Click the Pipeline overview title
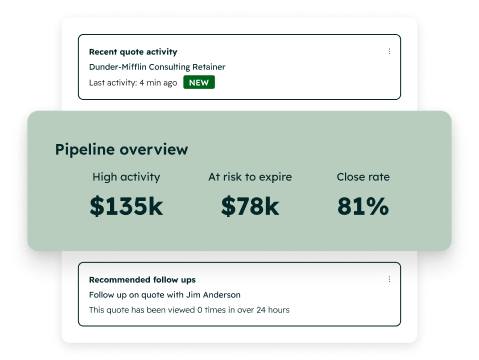479x360 pixels. (x=121, y=149)
